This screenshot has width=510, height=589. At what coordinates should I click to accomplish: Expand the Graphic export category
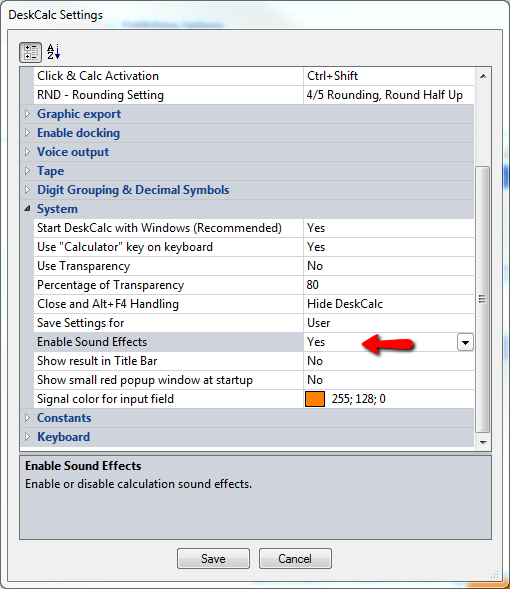27,113
